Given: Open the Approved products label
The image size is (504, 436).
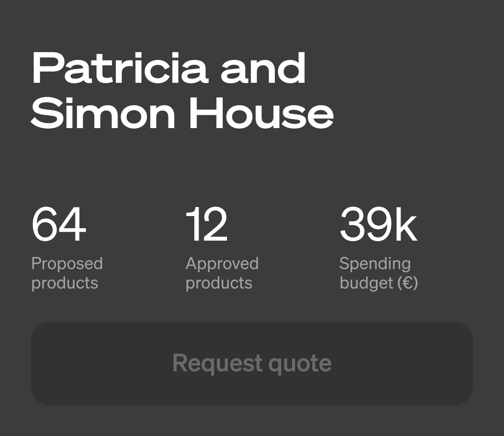Looking at the screenshot, I should click(222, 273).
